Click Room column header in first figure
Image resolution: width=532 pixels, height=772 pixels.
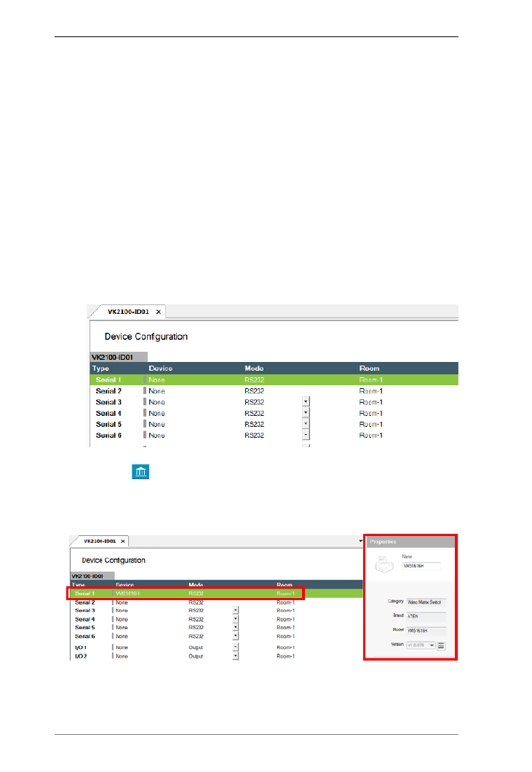(369, 369)
